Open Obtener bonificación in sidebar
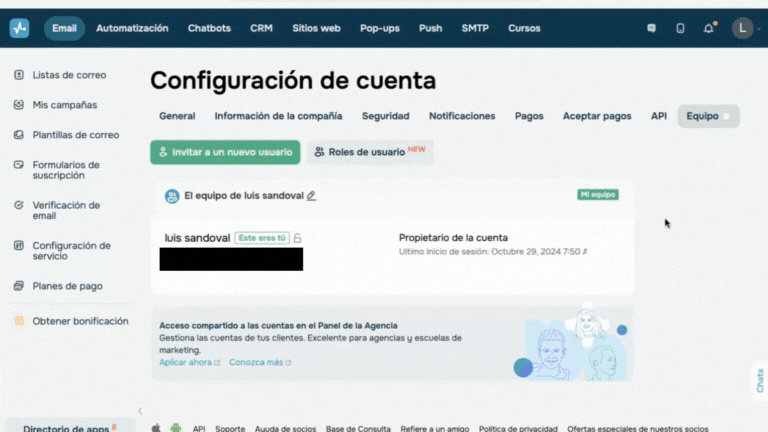This screenshot has width=768, height=432. pos(80,321)
